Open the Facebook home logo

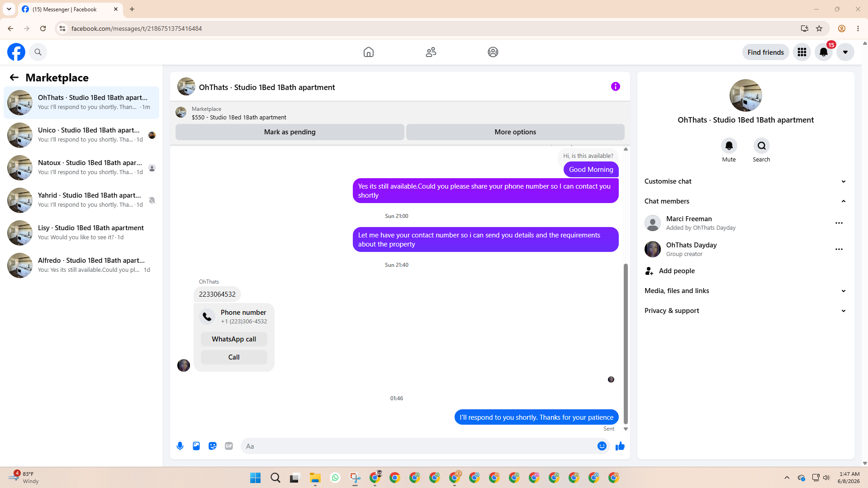tap(16, 52)
